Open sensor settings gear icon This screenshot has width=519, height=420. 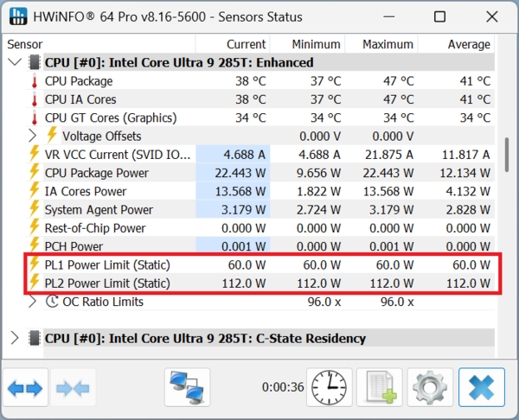(x=430, y=387)
